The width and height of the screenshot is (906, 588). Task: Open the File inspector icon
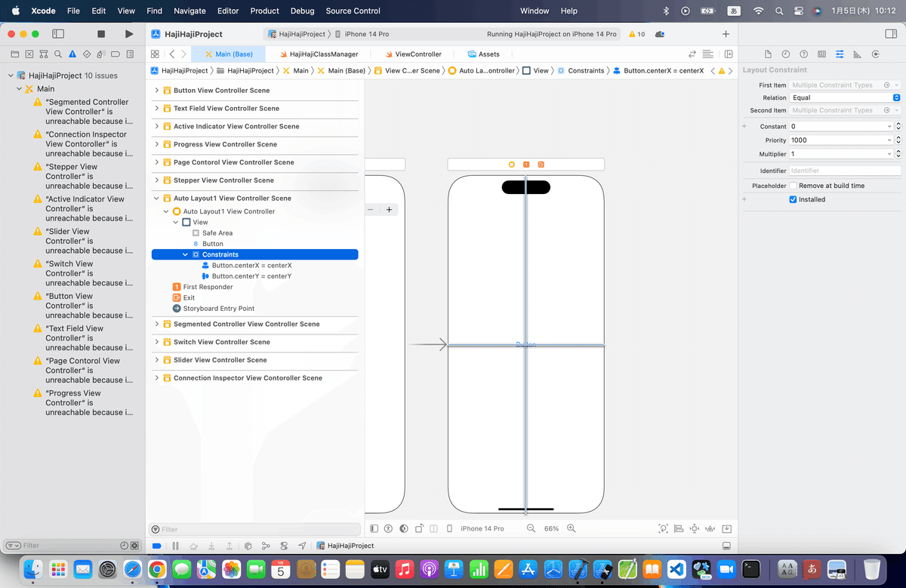tap(768, 54)
